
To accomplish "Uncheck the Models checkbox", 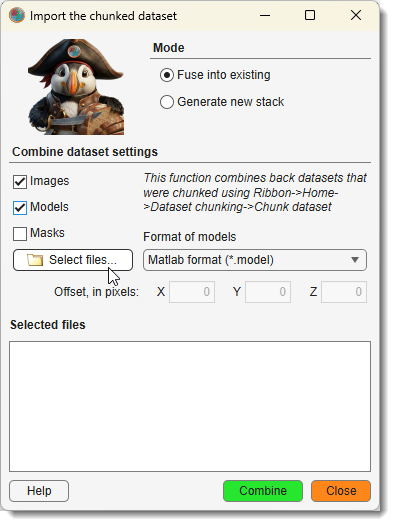I will pos(20,207).
